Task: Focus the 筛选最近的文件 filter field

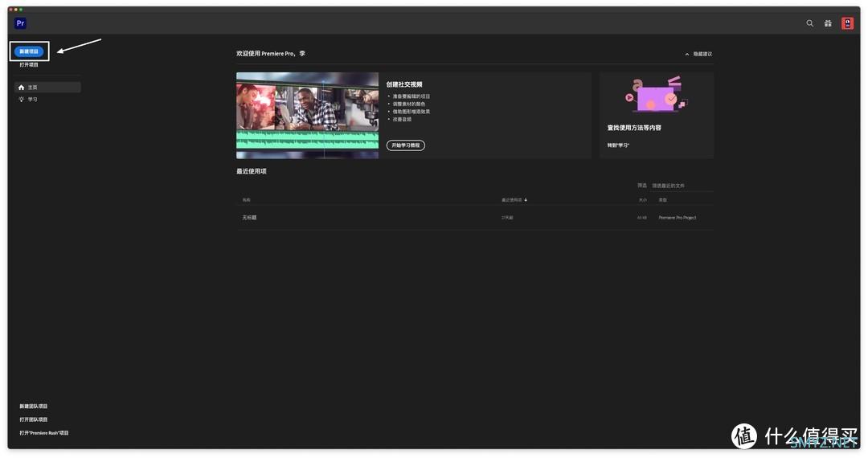Action: point(682,186)
